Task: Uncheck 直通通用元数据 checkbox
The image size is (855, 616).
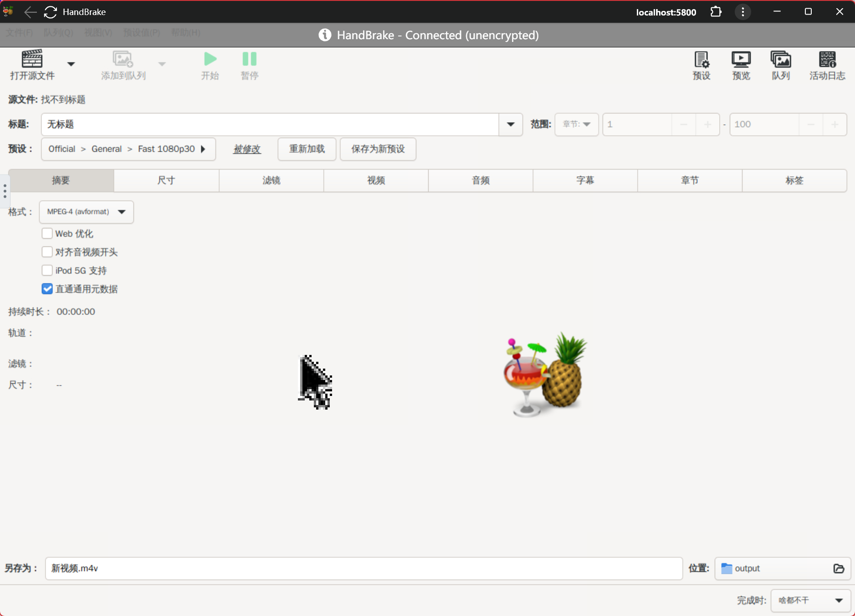Action: click(x=47, y=289)
